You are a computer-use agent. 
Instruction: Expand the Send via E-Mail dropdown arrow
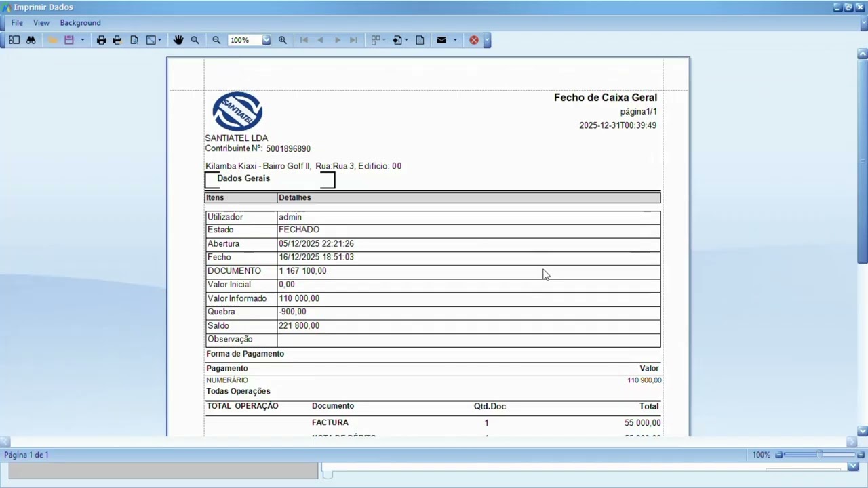click(x=455, y=40)
